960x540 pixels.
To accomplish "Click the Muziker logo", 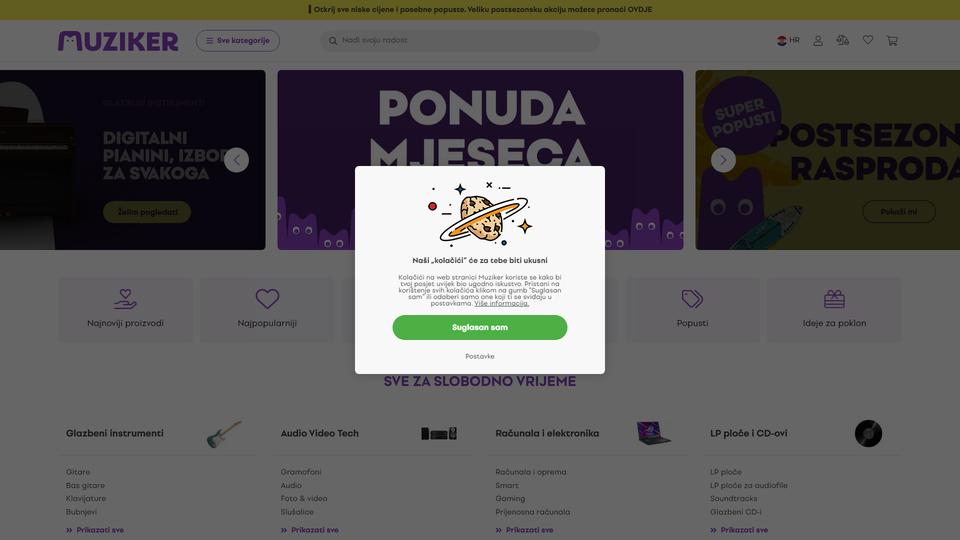I will click(x=118, y=41).
